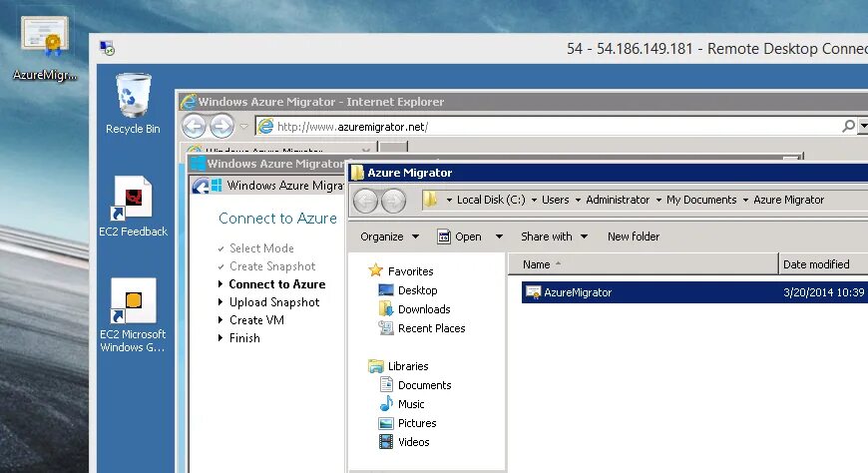
Task: Open Internet Explorer recent pages dropdown
Action: (x=243, y=127)
